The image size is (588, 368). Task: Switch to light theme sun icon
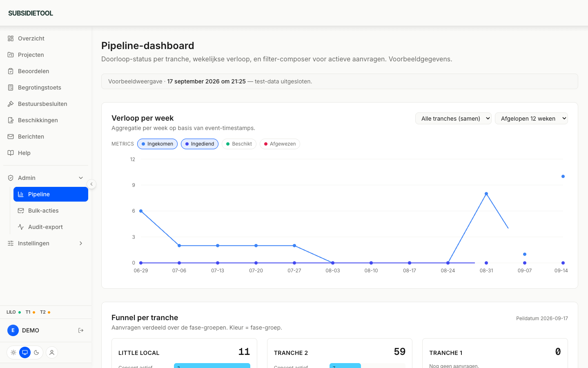[x=13, y=352]
